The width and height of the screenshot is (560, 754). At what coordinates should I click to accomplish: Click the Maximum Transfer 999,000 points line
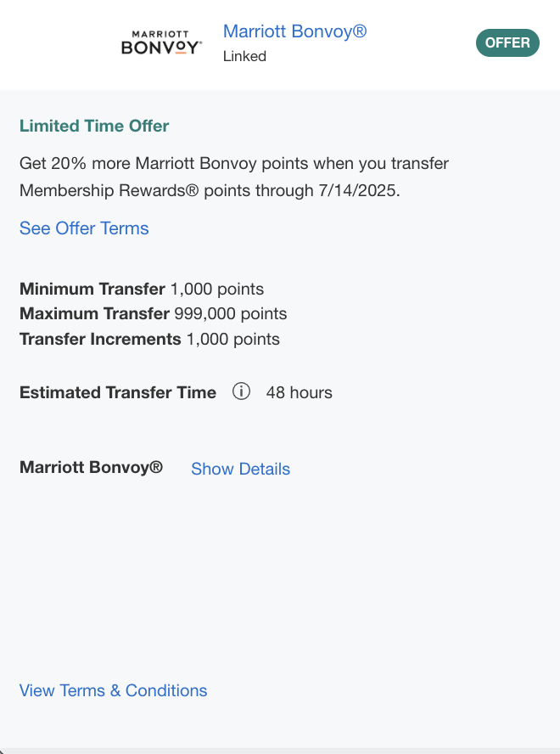point(153,313)
